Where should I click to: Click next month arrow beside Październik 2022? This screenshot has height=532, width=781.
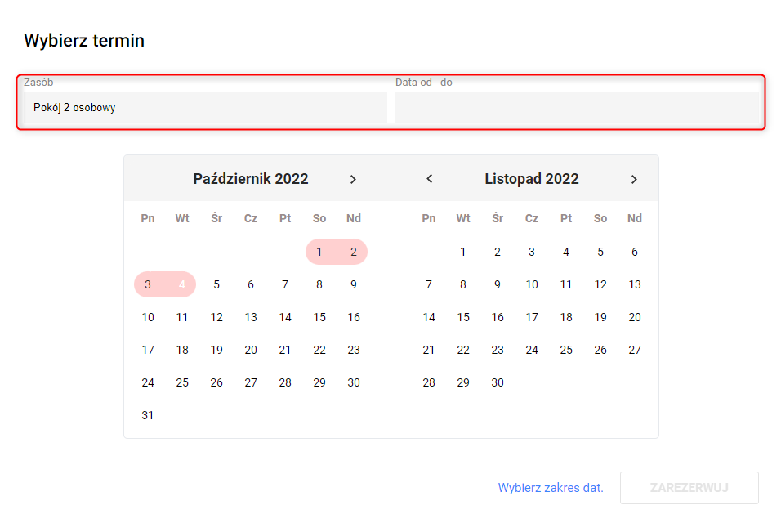click(x=353, y=179)
